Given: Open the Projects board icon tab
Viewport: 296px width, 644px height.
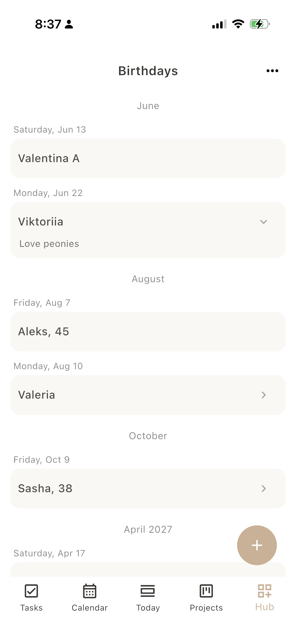Looking at the screenshot, I should [206, 591].
